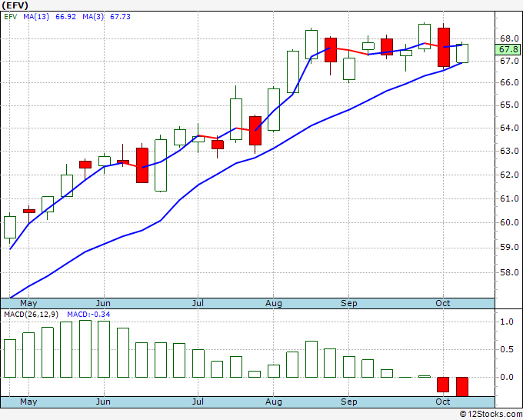The image size is (523, 420).
Task: Click the 0.5 MACD axis label
Action: click(x=507, y=349)
